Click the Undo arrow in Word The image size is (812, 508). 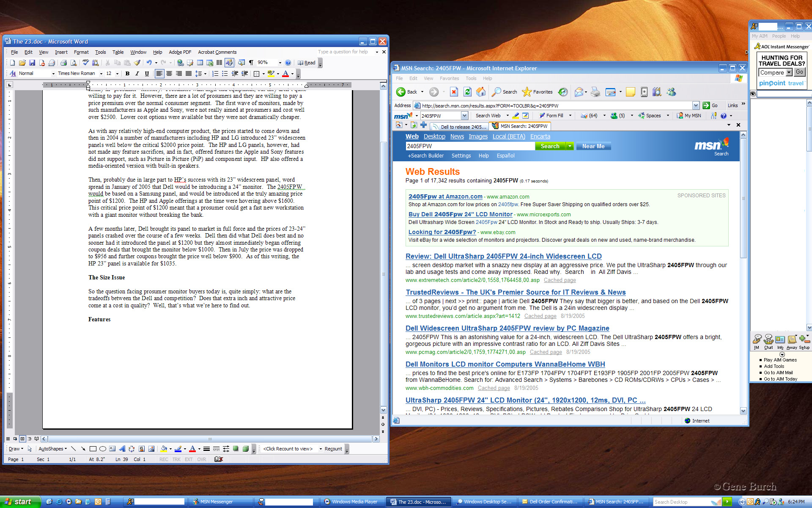[x=149, y=63]
